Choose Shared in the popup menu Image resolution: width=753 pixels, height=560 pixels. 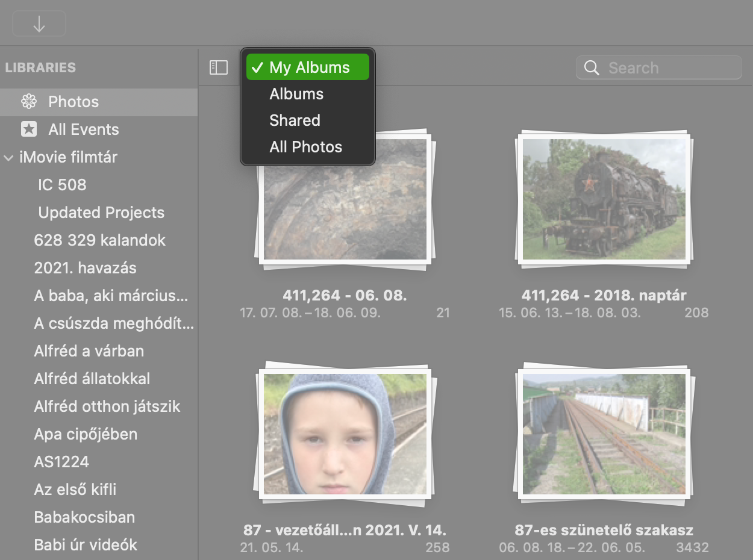pyautogui.click(x=308, y=120)
